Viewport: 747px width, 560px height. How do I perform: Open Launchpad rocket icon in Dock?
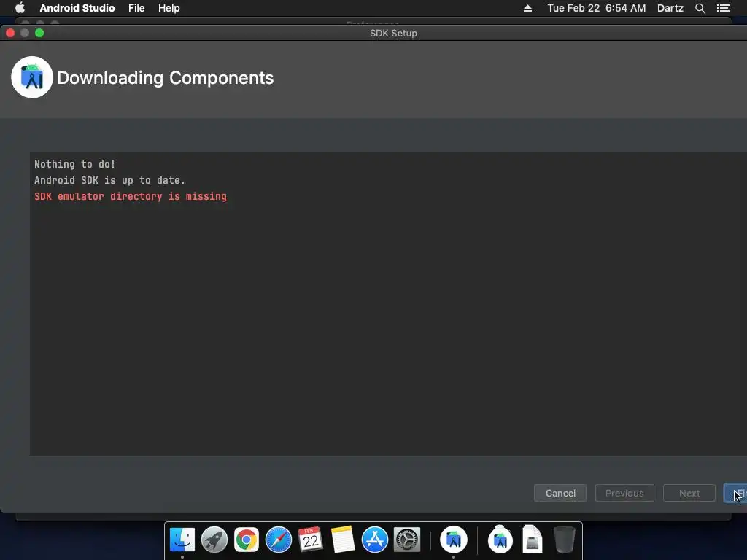(x=214, y=540)
